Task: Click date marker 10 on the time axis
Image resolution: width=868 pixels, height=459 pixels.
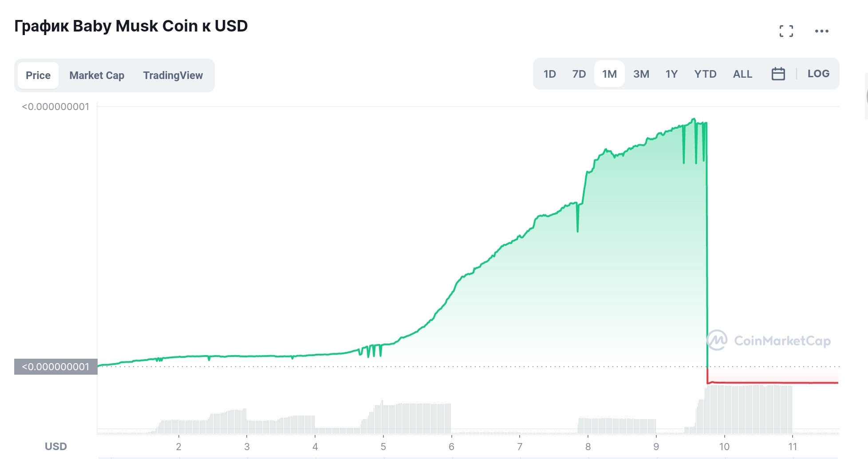Action: point(724,447)
